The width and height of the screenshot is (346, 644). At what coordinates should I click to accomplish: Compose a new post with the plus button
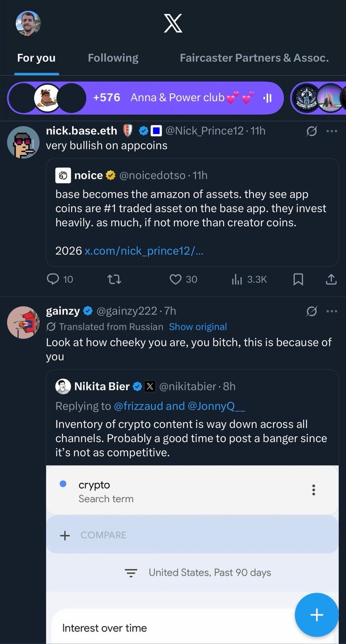coord(316,615)
